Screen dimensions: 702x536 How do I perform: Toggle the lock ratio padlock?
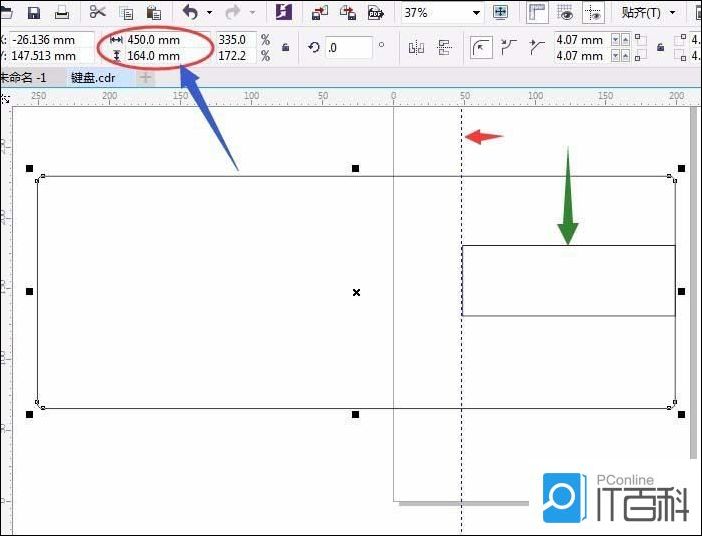[285, 47]
